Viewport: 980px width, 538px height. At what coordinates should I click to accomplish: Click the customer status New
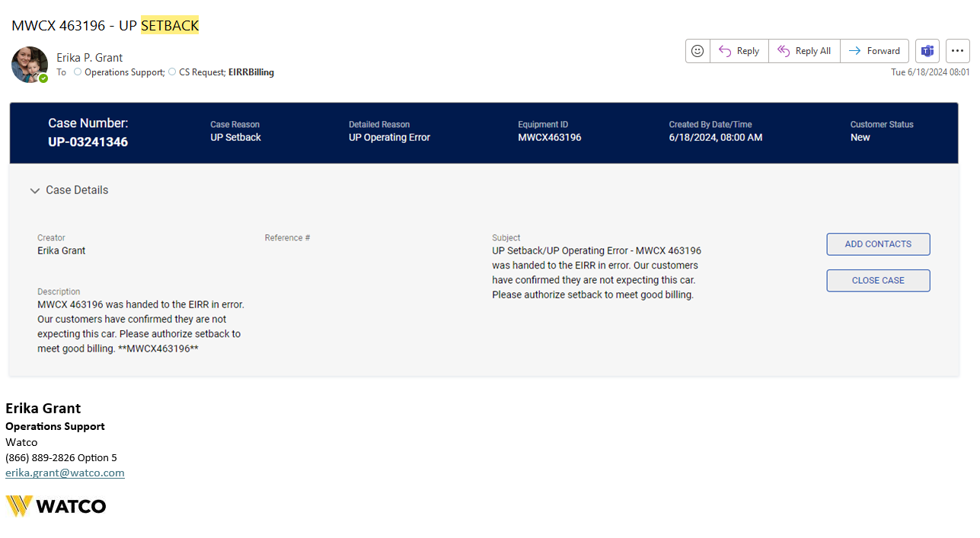860,138
